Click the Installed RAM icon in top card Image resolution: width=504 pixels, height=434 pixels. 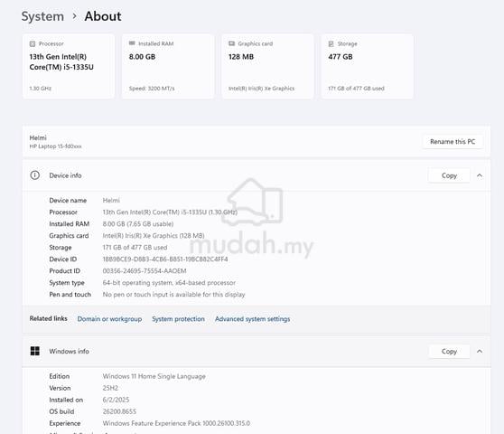point(132,43)
